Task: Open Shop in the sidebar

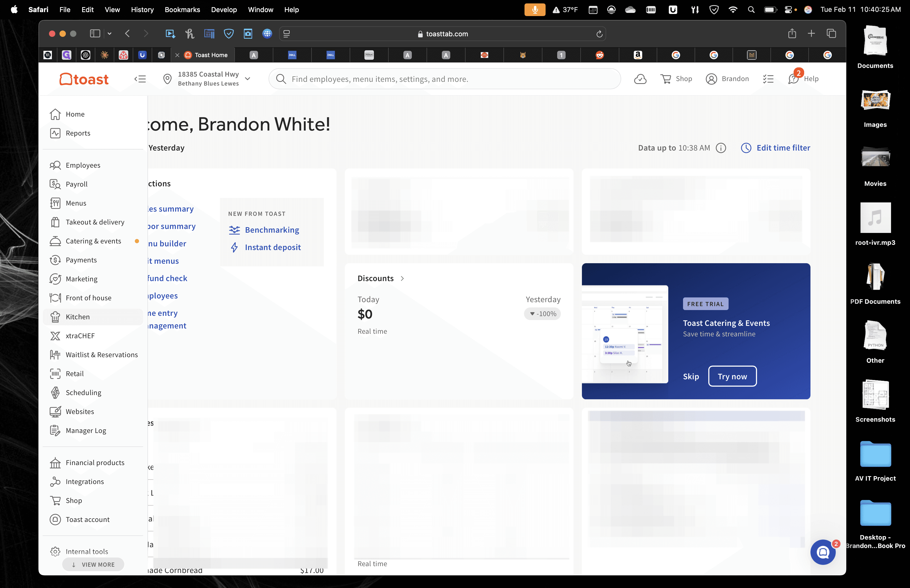Action: pyautogui.click(x=93, y=500)
